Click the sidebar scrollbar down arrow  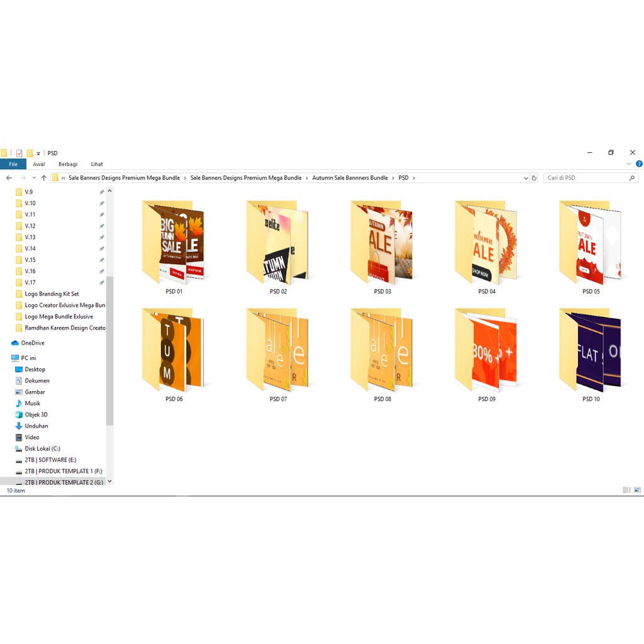pyautogui.click(x=110, y=481)
